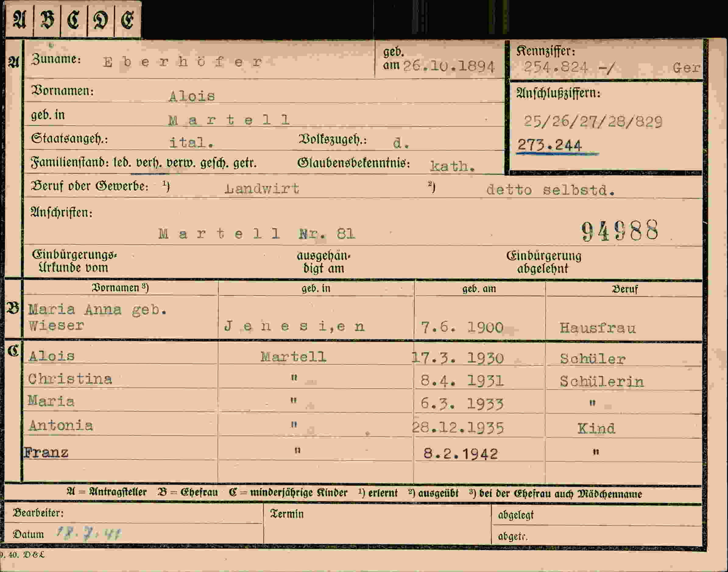Click index tab letter D at top

pyautogui.click(x=101, y=19)
